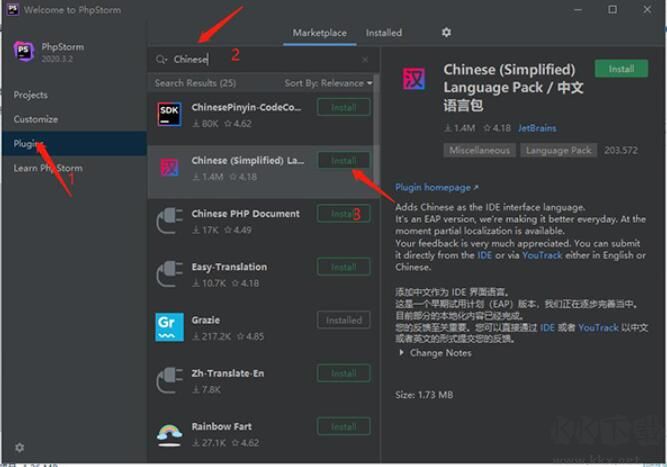667x467 pixels.
Task: Switch to the Marketplace tab
Action: [319, 33]
